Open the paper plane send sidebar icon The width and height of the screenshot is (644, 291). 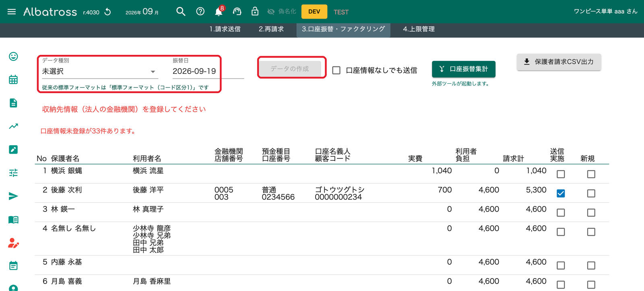pyautogui.click(x=13, y=196)
